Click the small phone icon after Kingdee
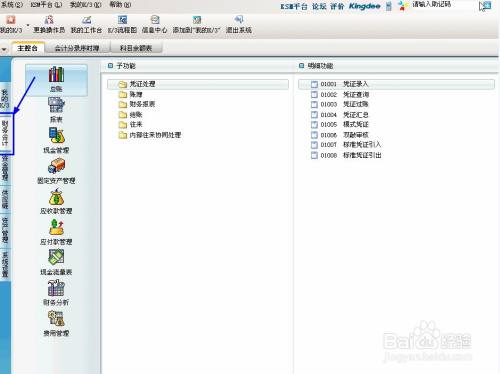 pyautogui.click(x=389, y=6)
